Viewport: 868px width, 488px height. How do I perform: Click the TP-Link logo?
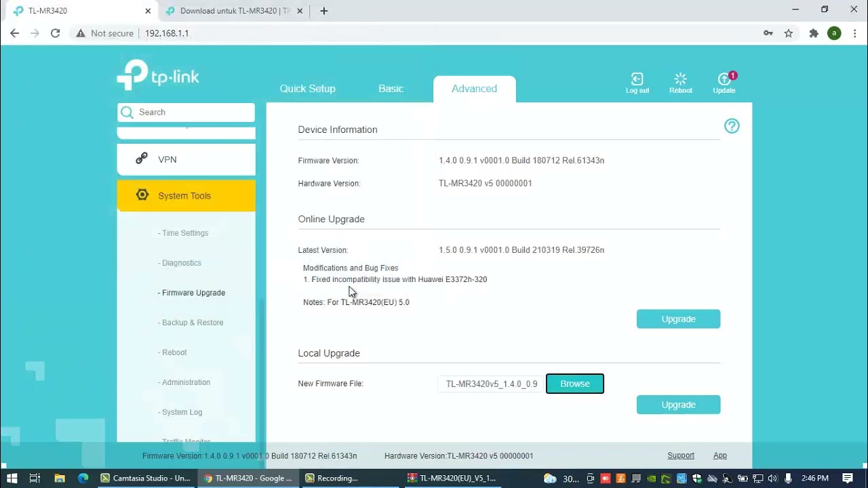tap(158, 75)
